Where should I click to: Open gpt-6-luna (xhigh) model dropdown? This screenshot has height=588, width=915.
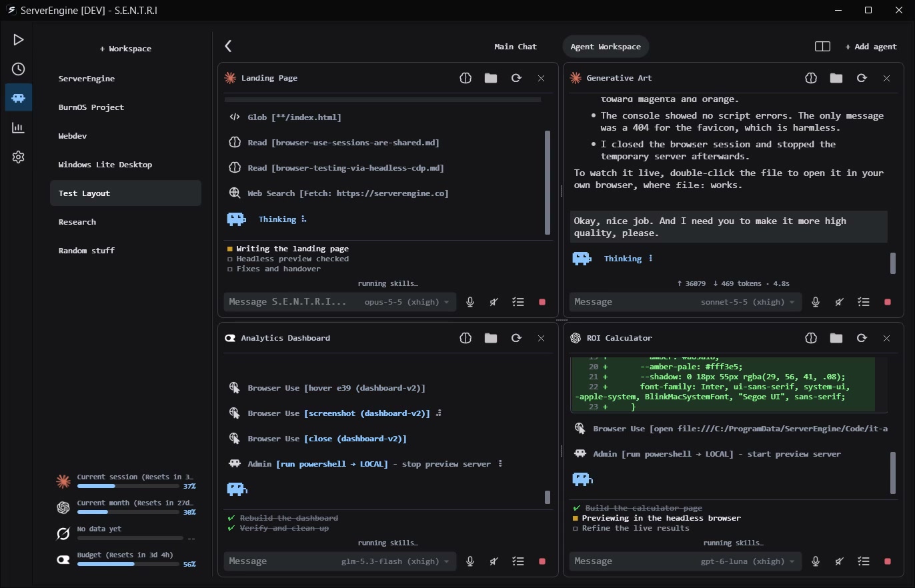point(749,561)
